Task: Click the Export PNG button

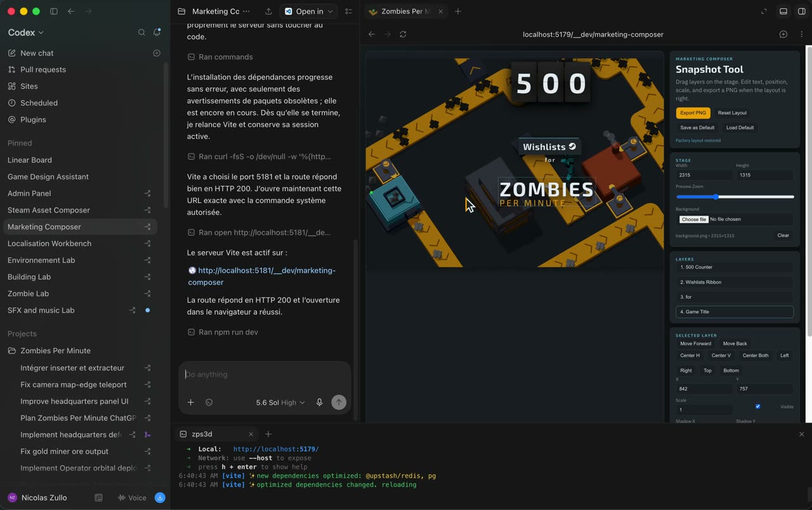Action: [693, 113]
